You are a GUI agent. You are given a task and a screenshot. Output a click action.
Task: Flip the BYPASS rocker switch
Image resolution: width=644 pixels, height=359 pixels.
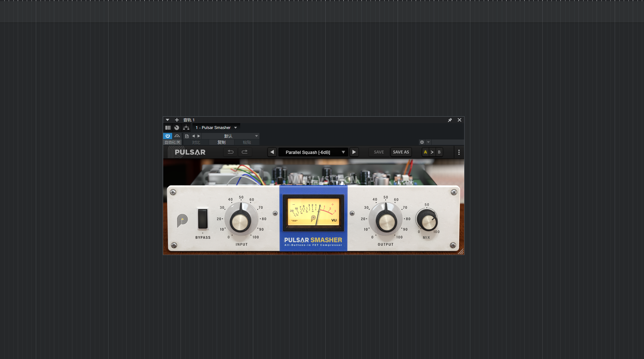tap(203, 219)
